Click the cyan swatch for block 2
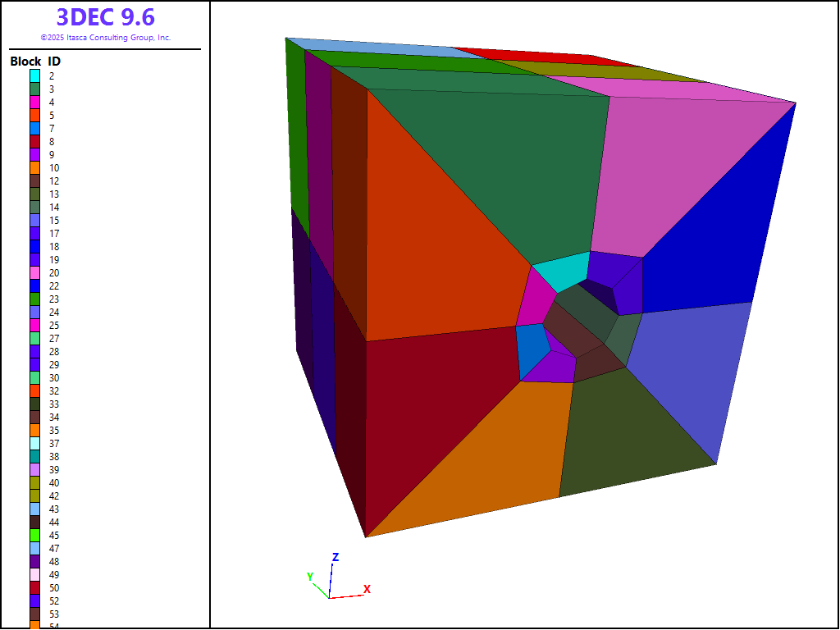The image size is (840, 630). tap(35, 75)
